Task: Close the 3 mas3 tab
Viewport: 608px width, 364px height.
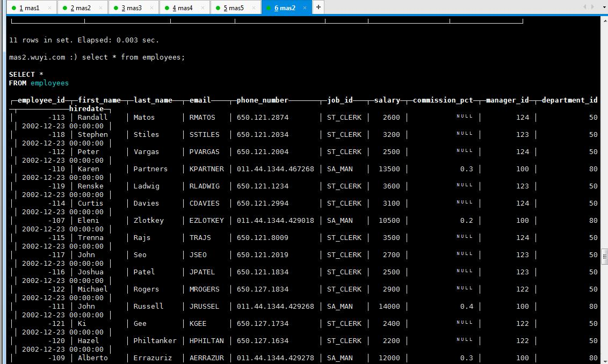Action: pyautogui.click(x=151, y=8)
